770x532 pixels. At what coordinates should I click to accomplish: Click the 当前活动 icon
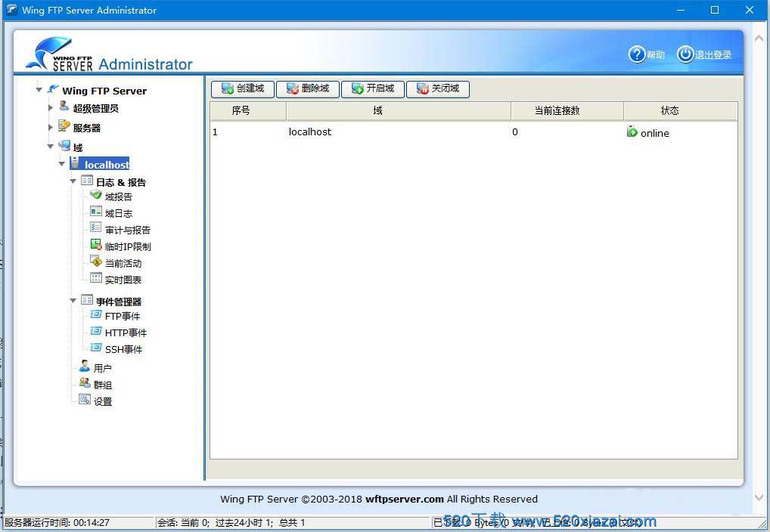pos(96,262)
